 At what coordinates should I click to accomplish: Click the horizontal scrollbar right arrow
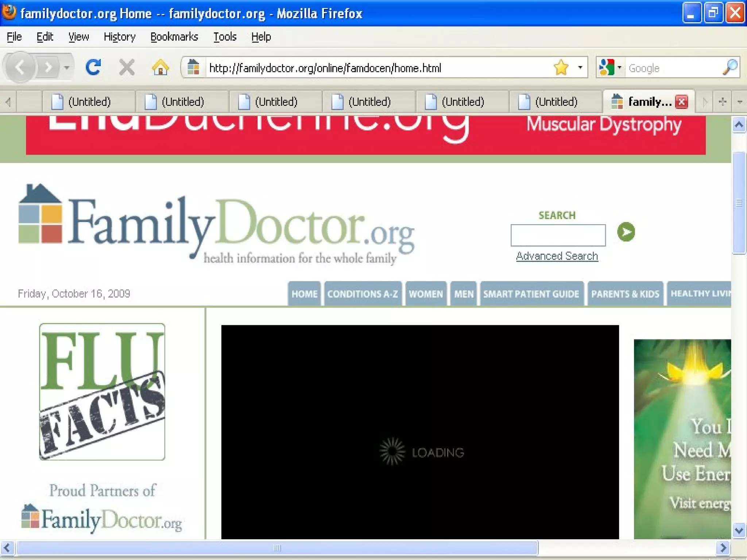click(x=723, y=548)
